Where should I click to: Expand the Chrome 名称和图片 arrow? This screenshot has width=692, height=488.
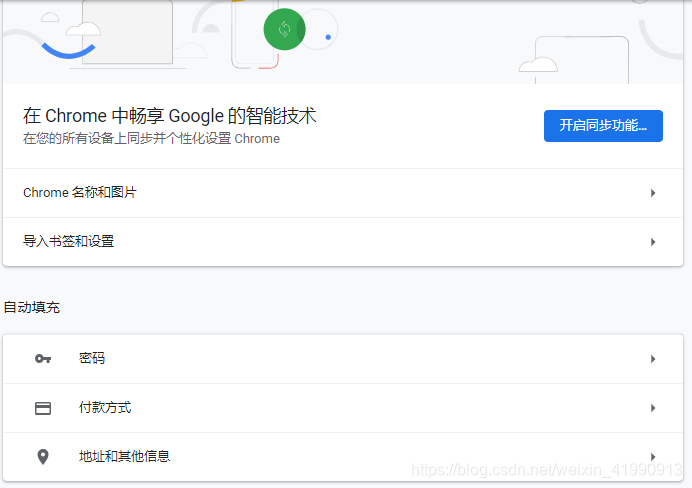pyautogui.click(x=653, y=193)
